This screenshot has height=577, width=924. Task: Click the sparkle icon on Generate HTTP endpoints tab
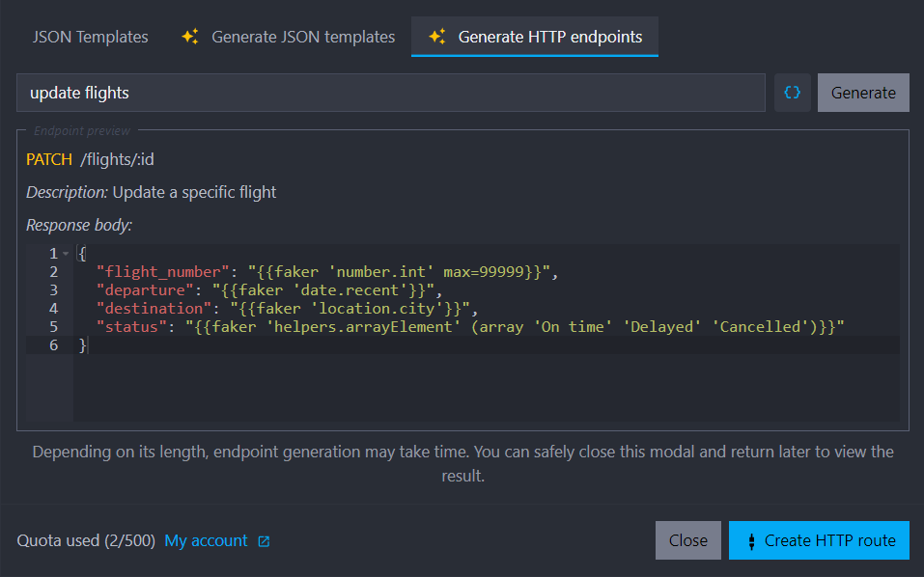[x=437, y=37]
